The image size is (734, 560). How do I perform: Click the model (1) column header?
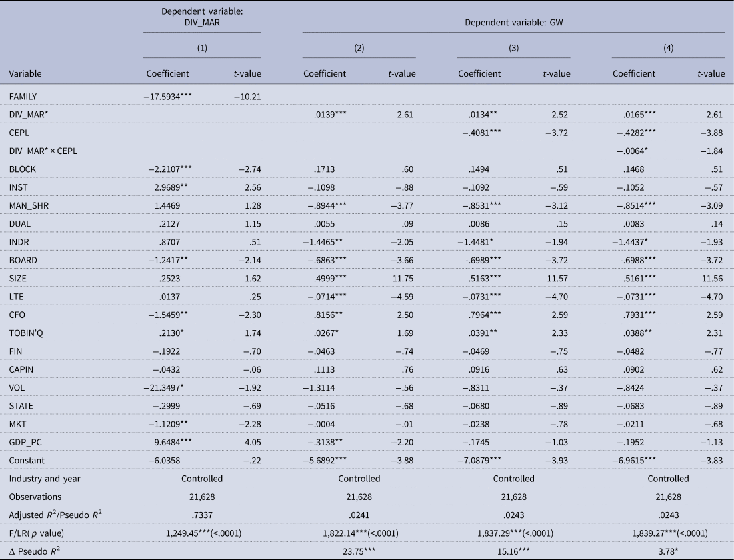click(x=202, y=48)
